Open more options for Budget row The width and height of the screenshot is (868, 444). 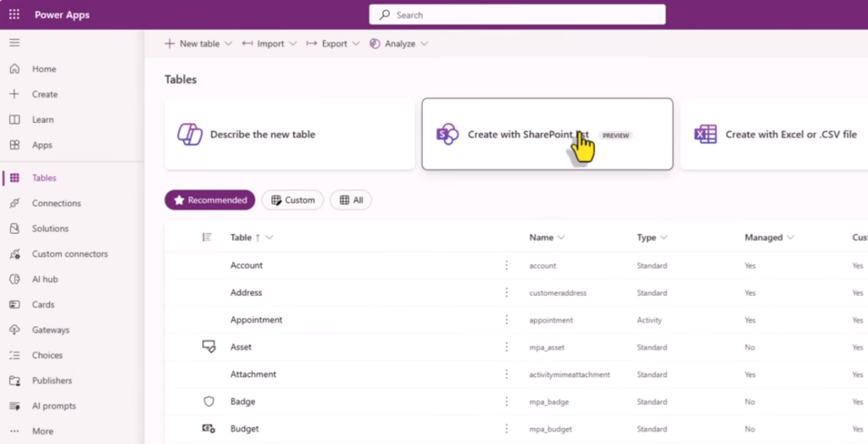click(507, 429)
